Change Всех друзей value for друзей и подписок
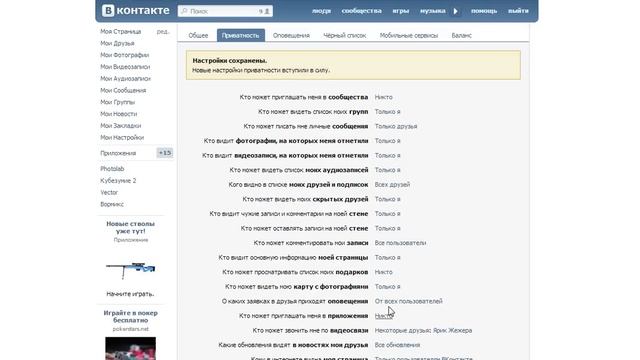The width and height of the screenshot is (640, 360). (x=392, y=185)
